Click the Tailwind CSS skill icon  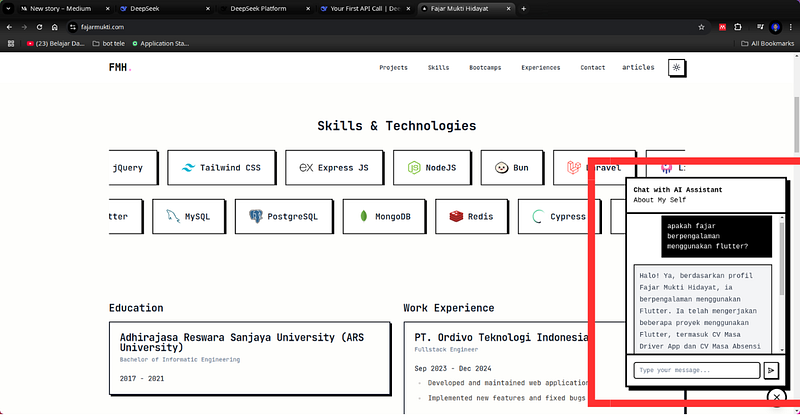point(188,168)
